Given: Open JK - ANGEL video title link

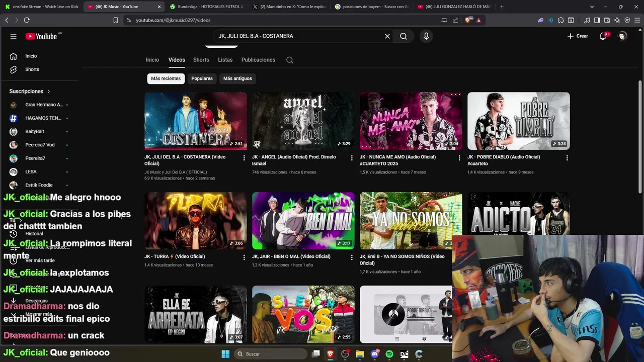Looking at the screenshot, I should [x=294, y=160].
